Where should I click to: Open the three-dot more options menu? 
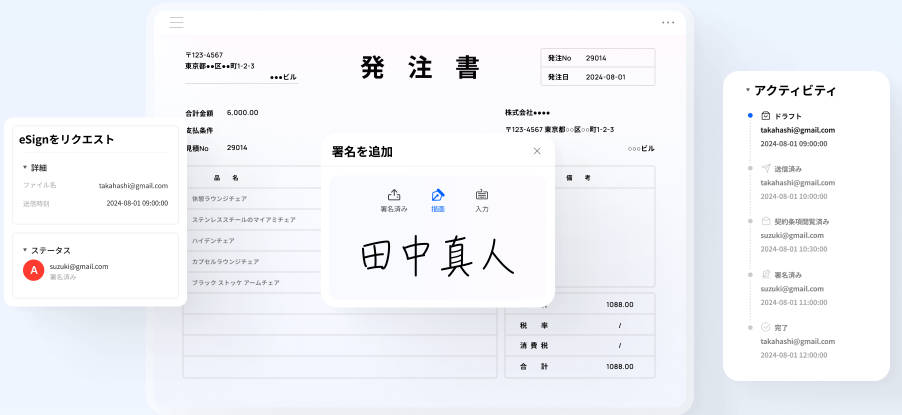tap(668, 22)
